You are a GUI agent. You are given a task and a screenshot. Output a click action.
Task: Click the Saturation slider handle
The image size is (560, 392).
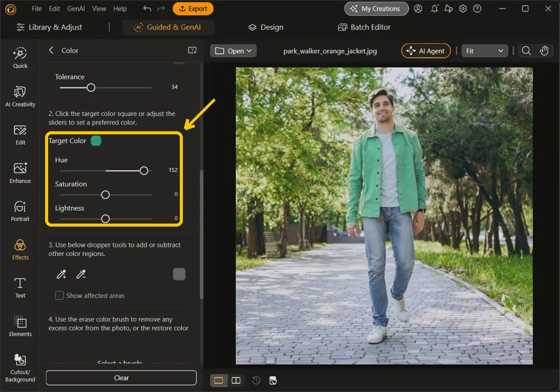105,194
